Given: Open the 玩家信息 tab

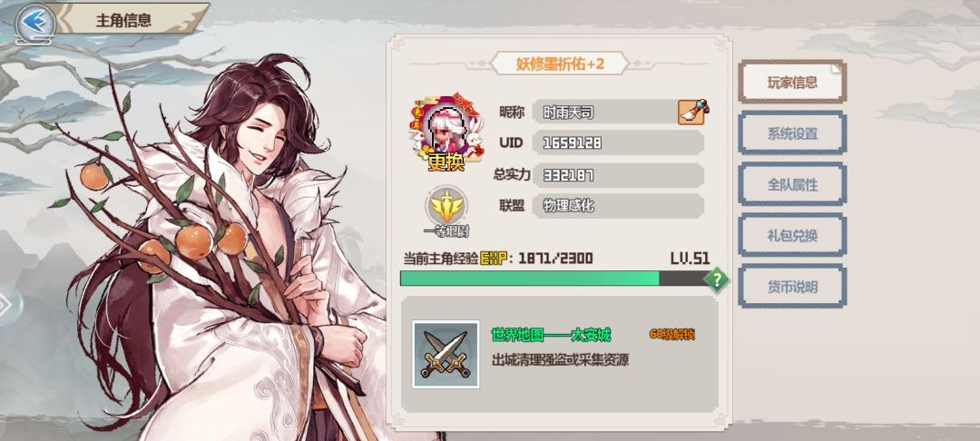Looking at the screenshot, I should 792,83.
